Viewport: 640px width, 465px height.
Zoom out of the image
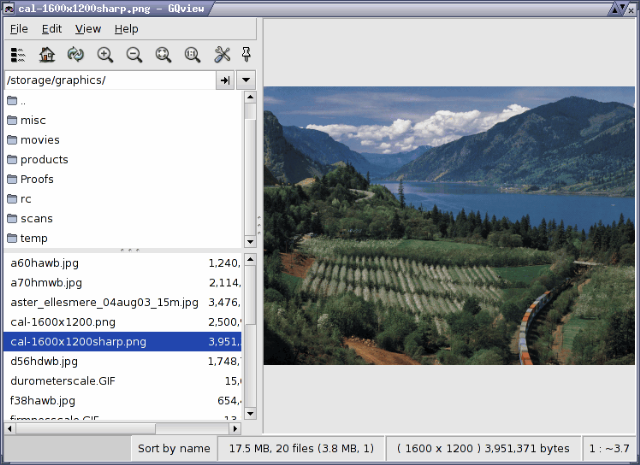(134, 55)
